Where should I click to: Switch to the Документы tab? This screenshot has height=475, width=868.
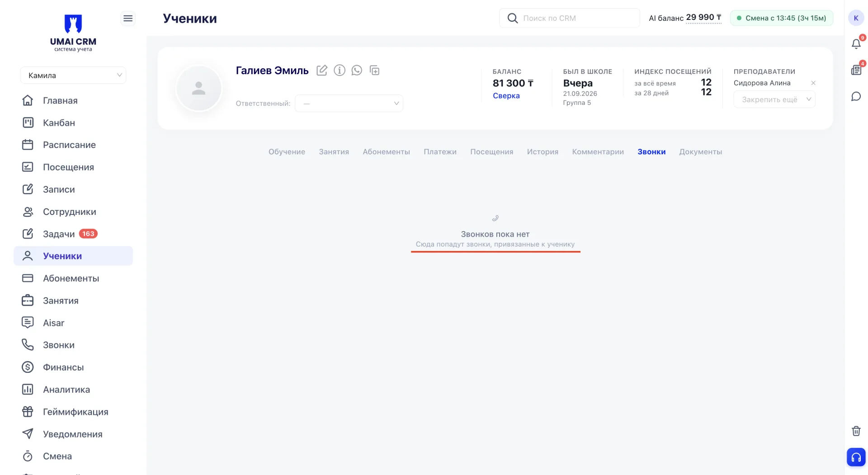point(700,152)
